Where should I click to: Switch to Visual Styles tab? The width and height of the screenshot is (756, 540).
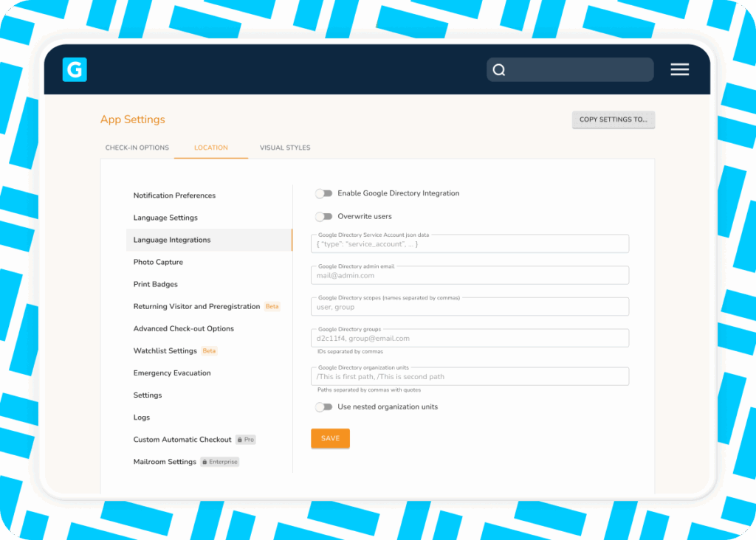(285, 148)
